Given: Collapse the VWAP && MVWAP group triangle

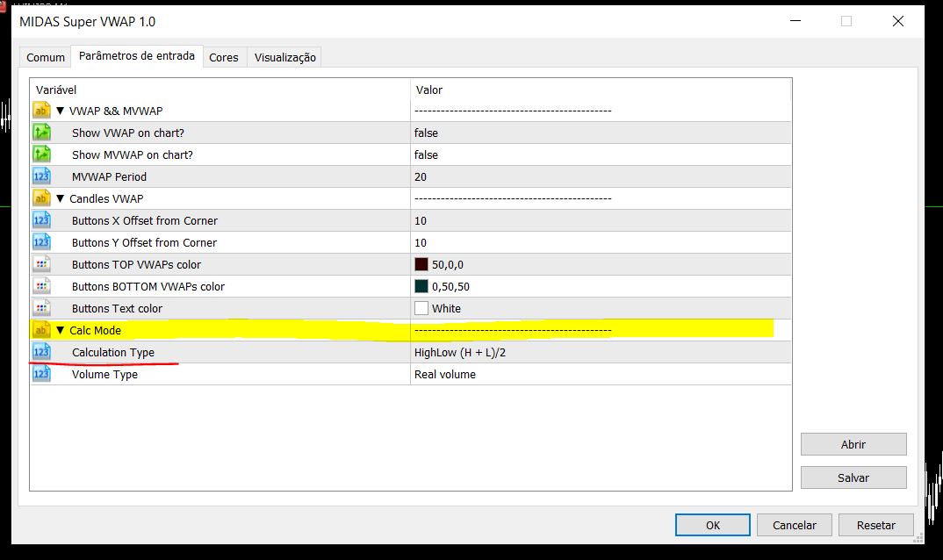Looking at the screenshot, I should tap(60, 111).
